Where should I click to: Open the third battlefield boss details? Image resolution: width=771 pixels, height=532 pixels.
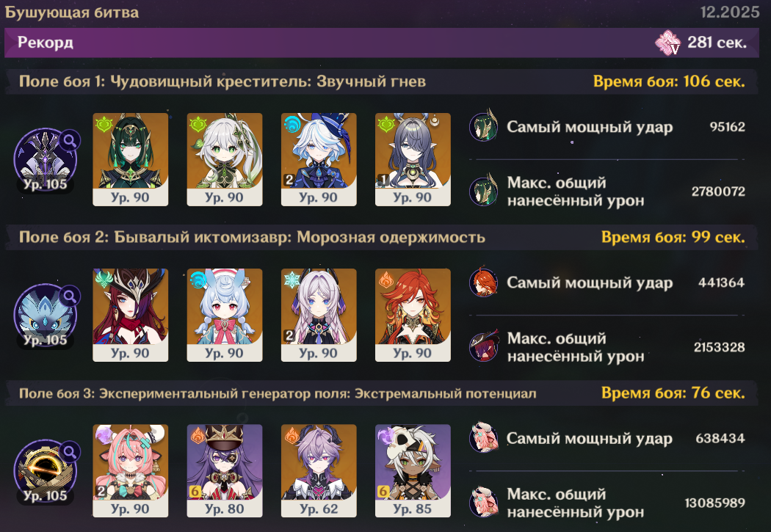46,471
